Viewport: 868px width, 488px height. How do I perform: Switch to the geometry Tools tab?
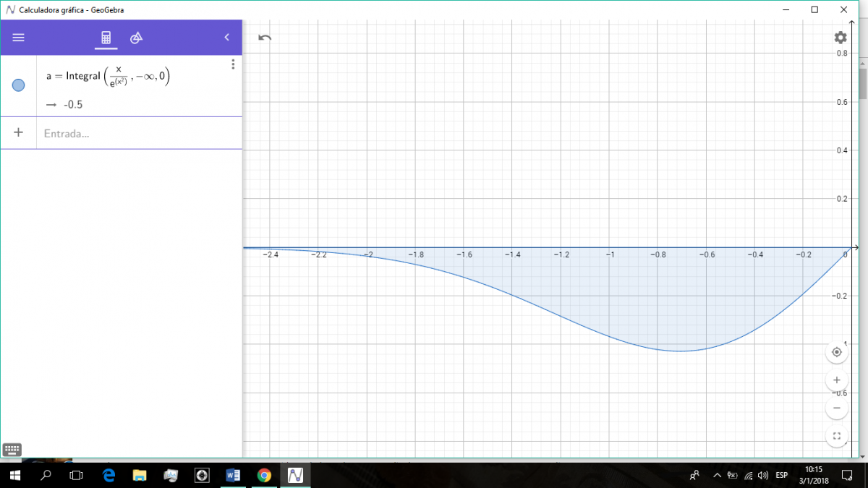pos(136,38)
